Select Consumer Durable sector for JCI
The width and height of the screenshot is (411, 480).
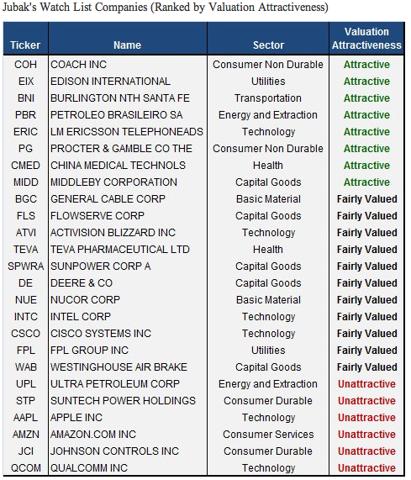tap(268, 451)
